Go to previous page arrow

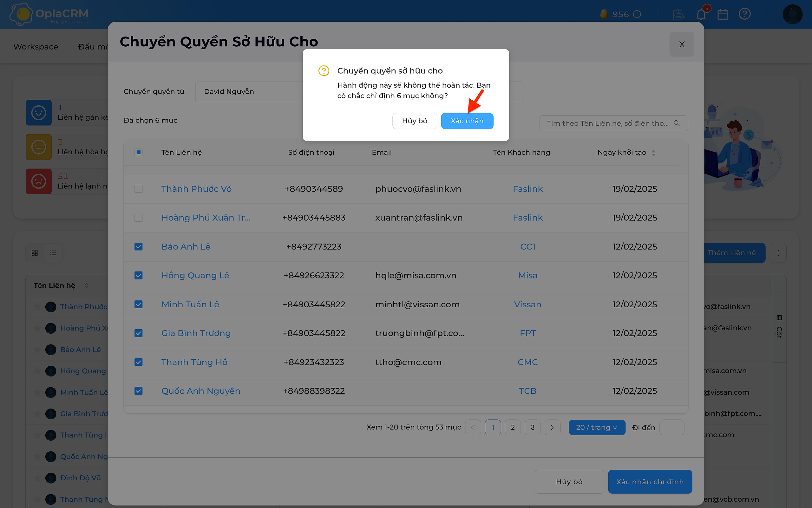tap(473, 427)
